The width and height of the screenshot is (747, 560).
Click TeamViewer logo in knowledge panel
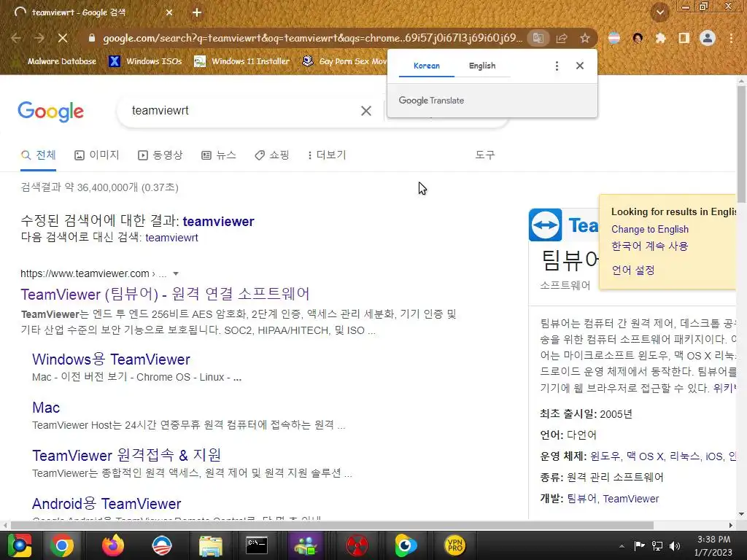pos(546,225)
